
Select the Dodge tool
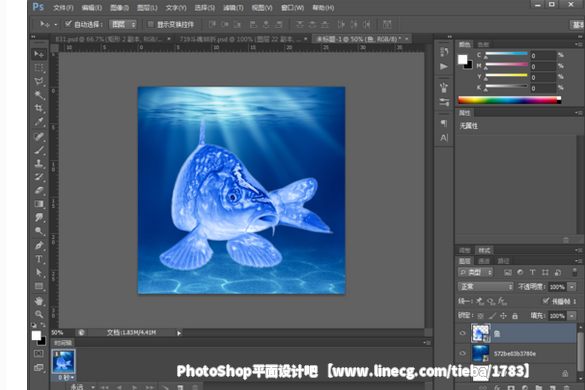[39, 231]
